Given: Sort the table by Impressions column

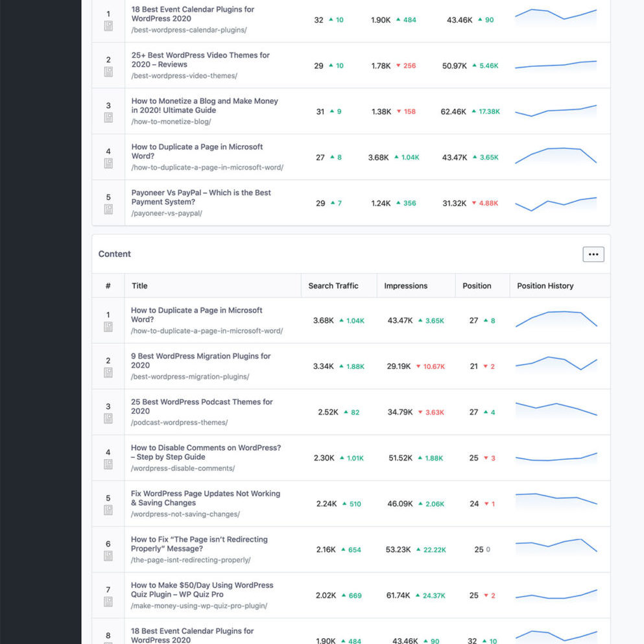Looking at the screenshot, I should pyautogui.click(x=405, y=286).
